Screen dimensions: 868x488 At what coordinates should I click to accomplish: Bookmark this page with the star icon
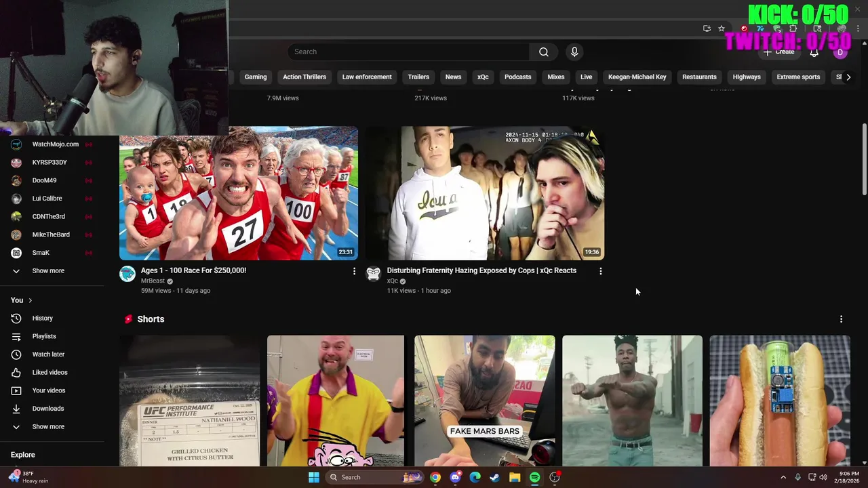[722, 28]
